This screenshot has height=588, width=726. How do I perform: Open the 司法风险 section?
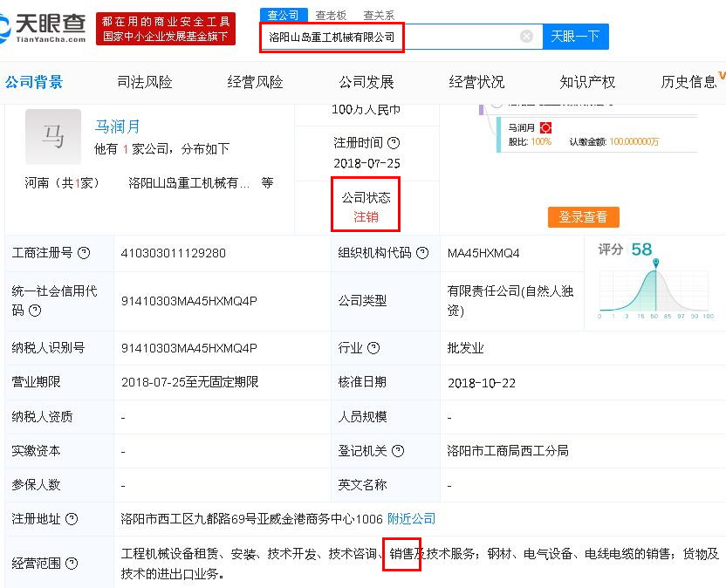tap(145, 82)
